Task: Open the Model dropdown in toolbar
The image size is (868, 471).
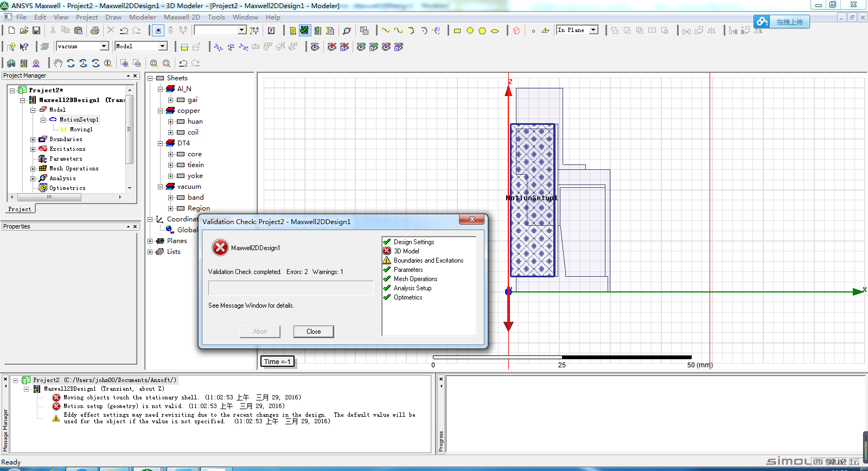Action: (x=162, y=46)
